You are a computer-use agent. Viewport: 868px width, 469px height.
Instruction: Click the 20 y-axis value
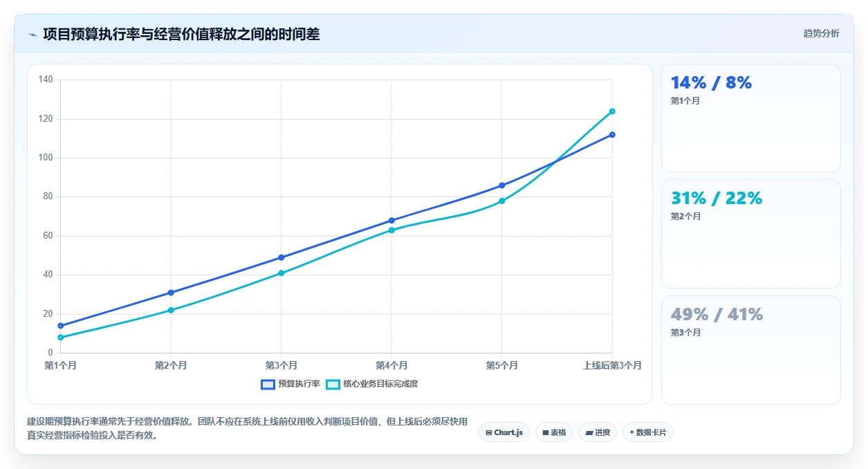point(48,314)
